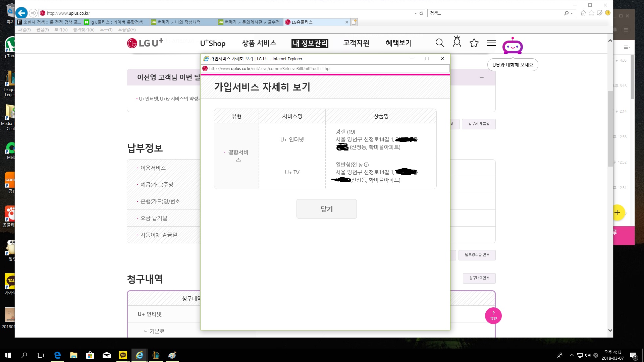The height and width of the screenshot is (362, 644).
Task: Click the browser back arrow button
Action: click(x=21, y=13)
